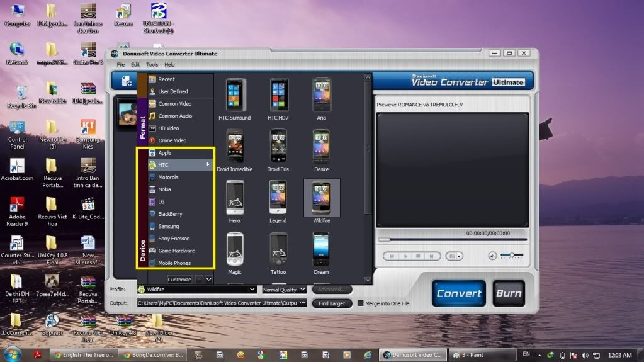Open the Help menu
The width and height of the screenshot is (644, 362).
click(169, 64)
